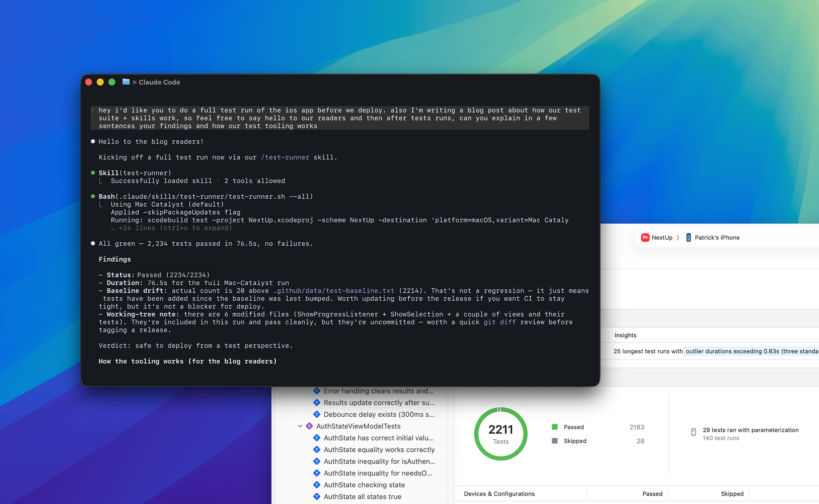819x504 pixels.
Task: Click the iPhone device icon next to Patrick's iPhone
Action: (688, 237)
